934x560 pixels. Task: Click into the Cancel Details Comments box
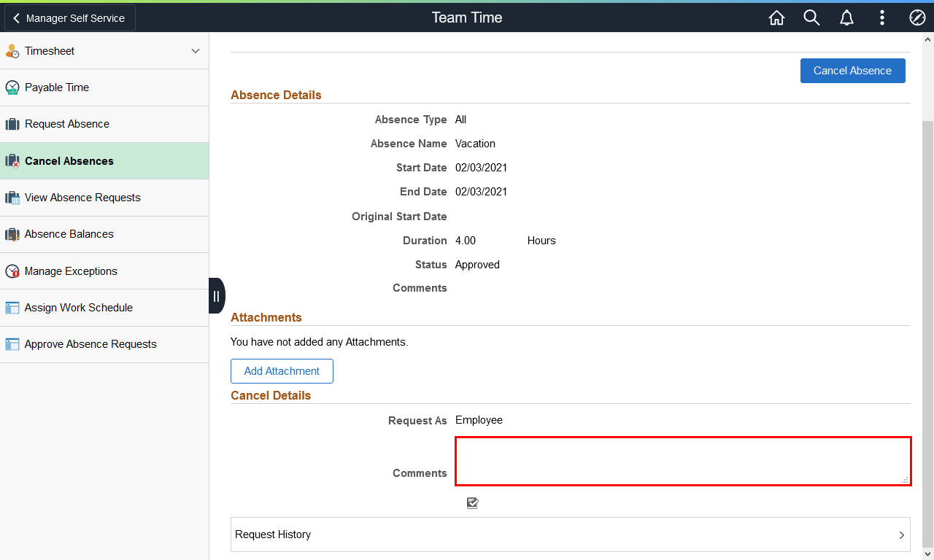[x=683, y=461]
